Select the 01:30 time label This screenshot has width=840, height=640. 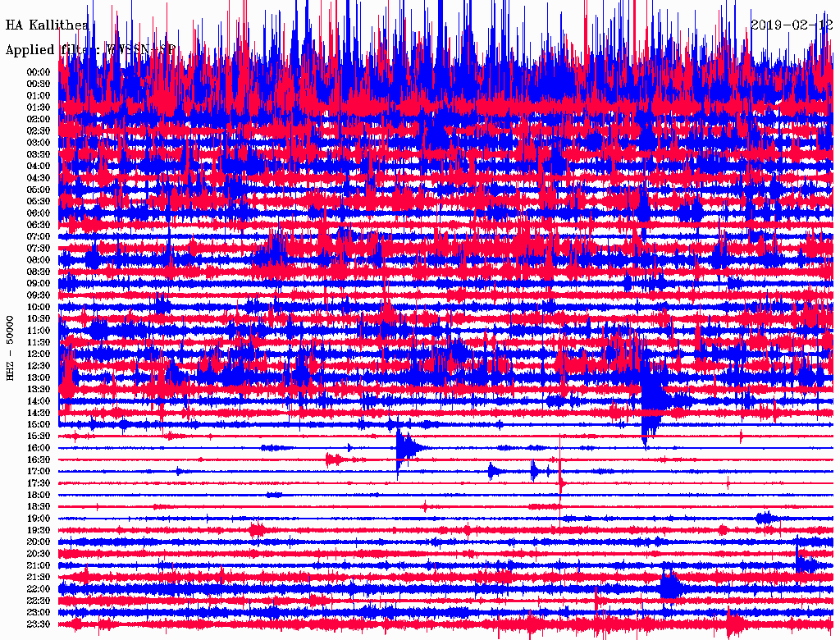[38, 107]
